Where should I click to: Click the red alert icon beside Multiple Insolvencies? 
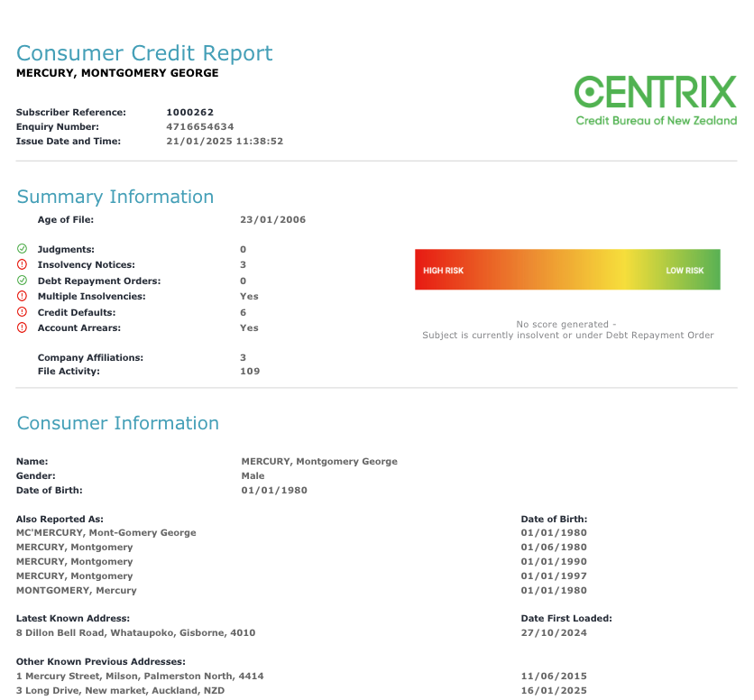click(x=22, y=296)
